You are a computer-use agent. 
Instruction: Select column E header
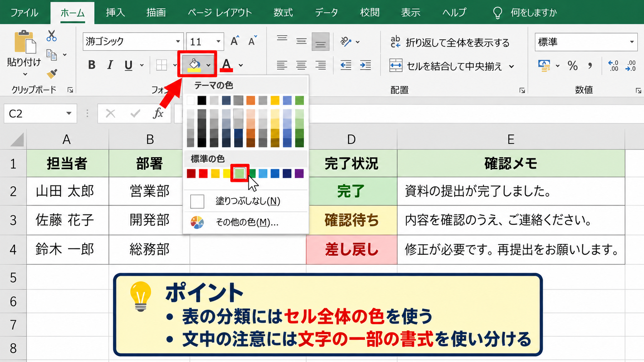511,139
